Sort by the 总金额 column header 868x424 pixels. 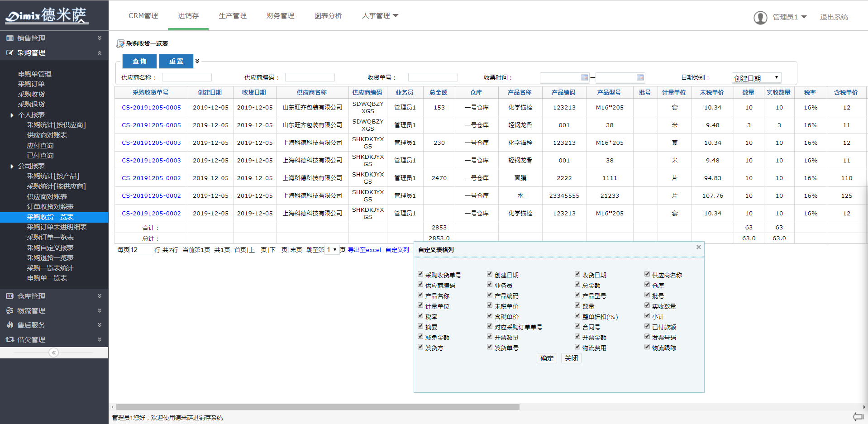click(x=439, y=92)
